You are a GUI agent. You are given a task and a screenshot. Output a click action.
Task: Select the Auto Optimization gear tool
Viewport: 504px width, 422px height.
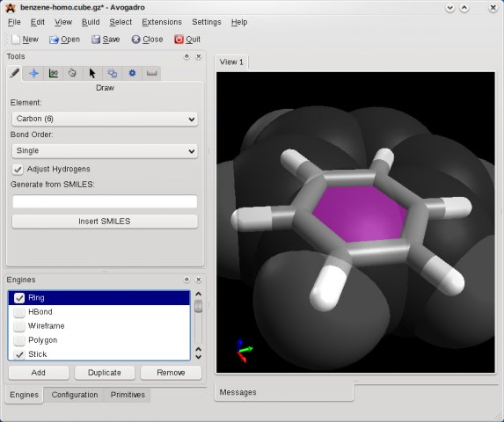[x=132, y=73]
